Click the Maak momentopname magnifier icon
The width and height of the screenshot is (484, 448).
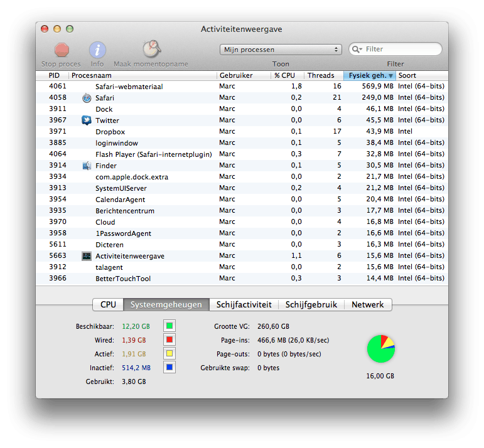coord(151,49)
